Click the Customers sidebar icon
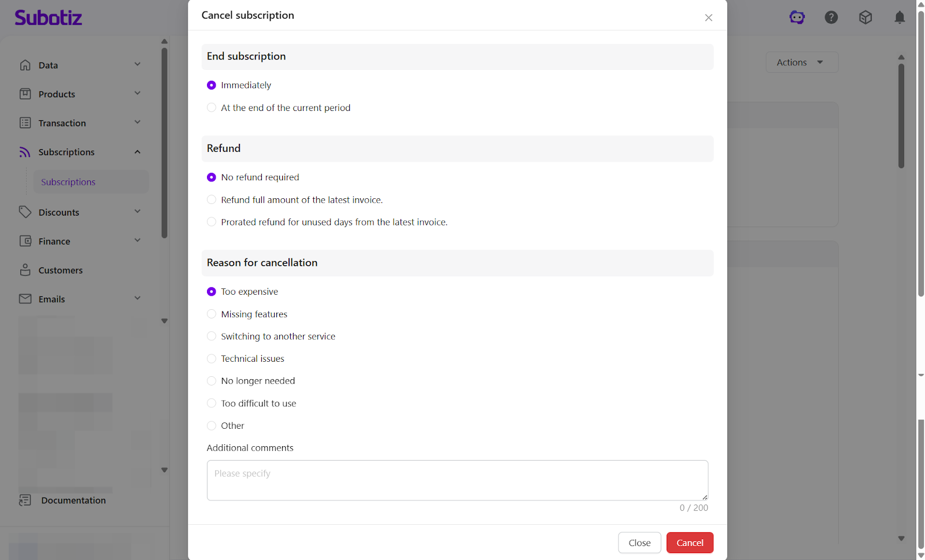The height and width of the screenshot is (560, 925). tap(25, 270)
